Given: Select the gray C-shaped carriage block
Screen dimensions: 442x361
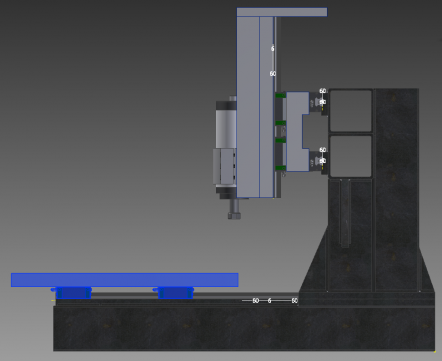Looking at the screenshot, I should [298, 132].
